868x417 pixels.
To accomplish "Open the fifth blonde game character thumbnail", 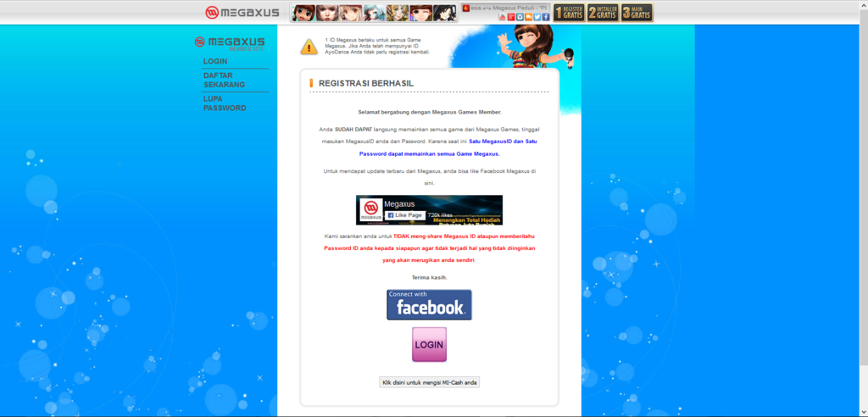I will tap(397, 13).
